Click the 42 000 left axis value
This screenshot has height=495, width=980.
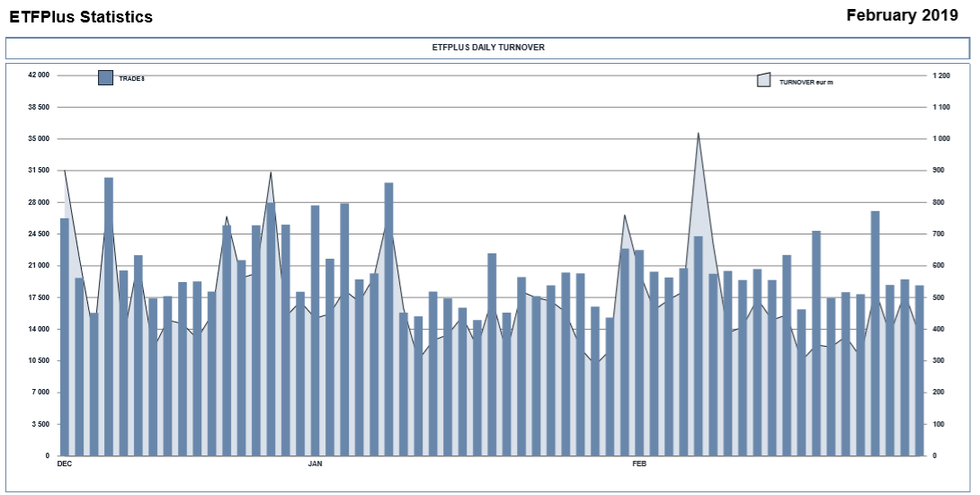39,75
